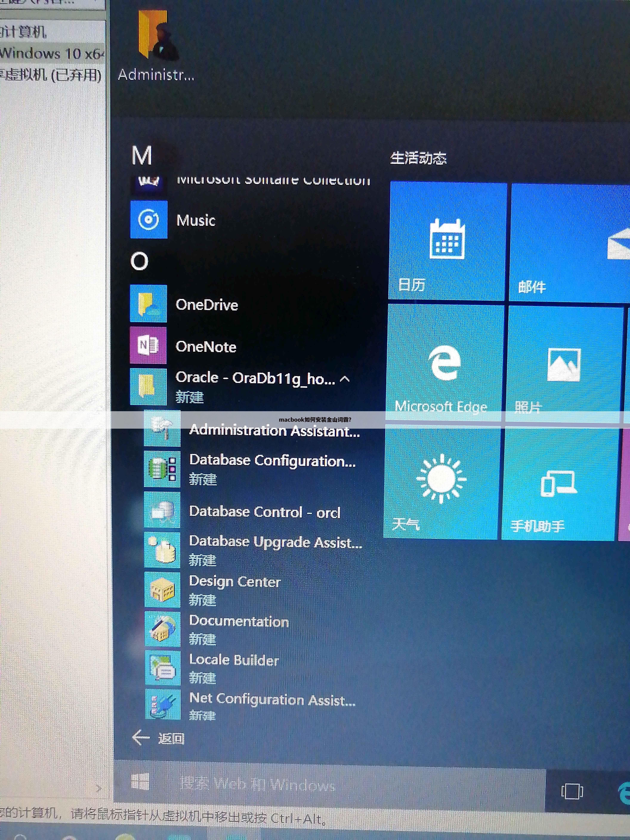This screenshot has height=840, width=630.
Task: Launch the Database Configuration Assistant icon
Action: tap(162, 469)
